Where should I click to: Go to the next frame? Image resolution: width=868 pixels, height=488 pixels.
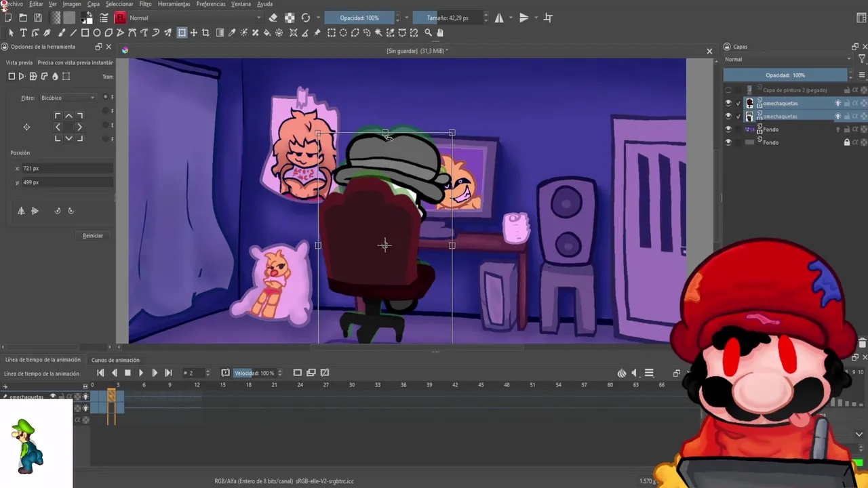pyautogui.click(x=155, y=373)
